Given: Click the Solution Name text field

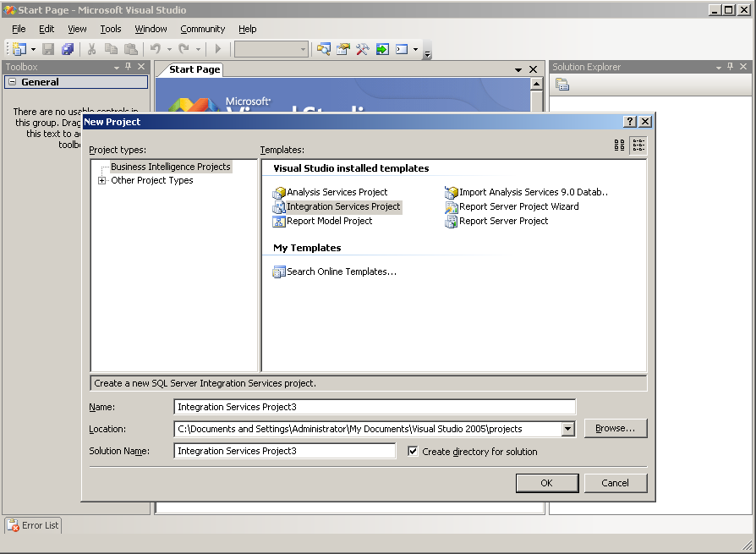Looking at the screenshot, I should tap(285, 451).
